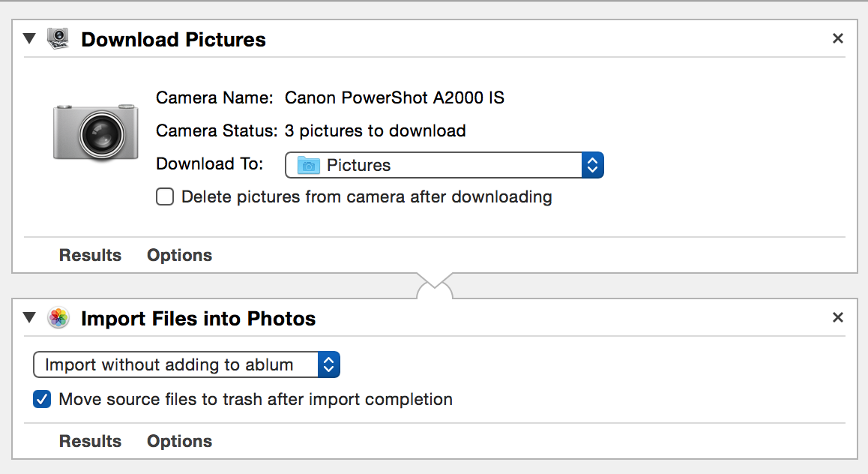Show Options for Download Pictures
This screenshot has width=868, height=474.
click(179, 255)
